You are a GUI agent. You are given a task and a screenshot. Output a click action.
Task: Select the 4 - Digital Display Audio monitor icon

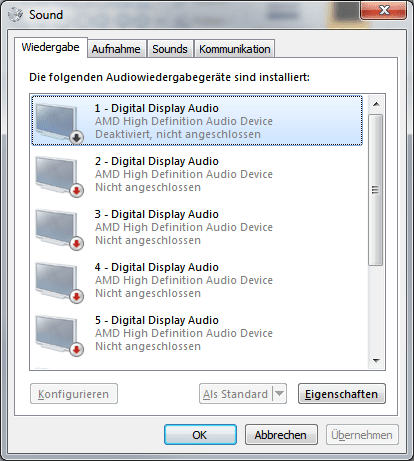point(59,282)
